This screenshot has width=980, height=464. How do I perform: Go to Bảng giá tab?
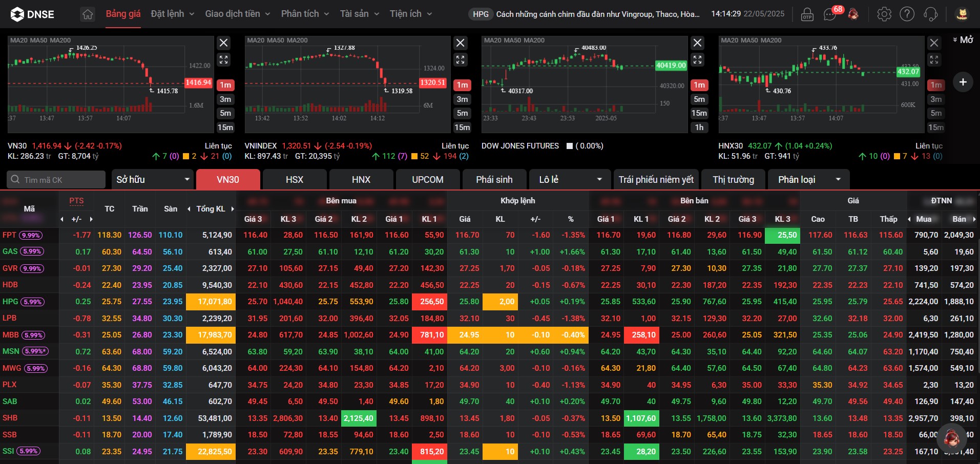(123, 14)
